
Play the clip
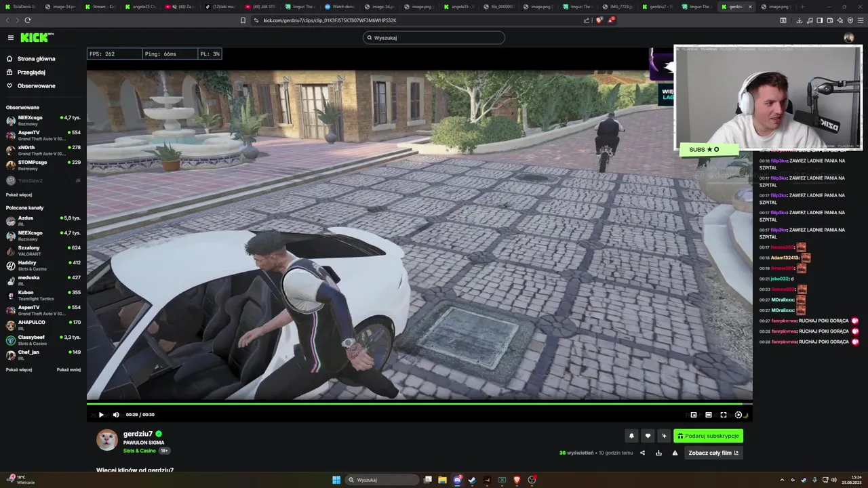[x=102, y=415]
